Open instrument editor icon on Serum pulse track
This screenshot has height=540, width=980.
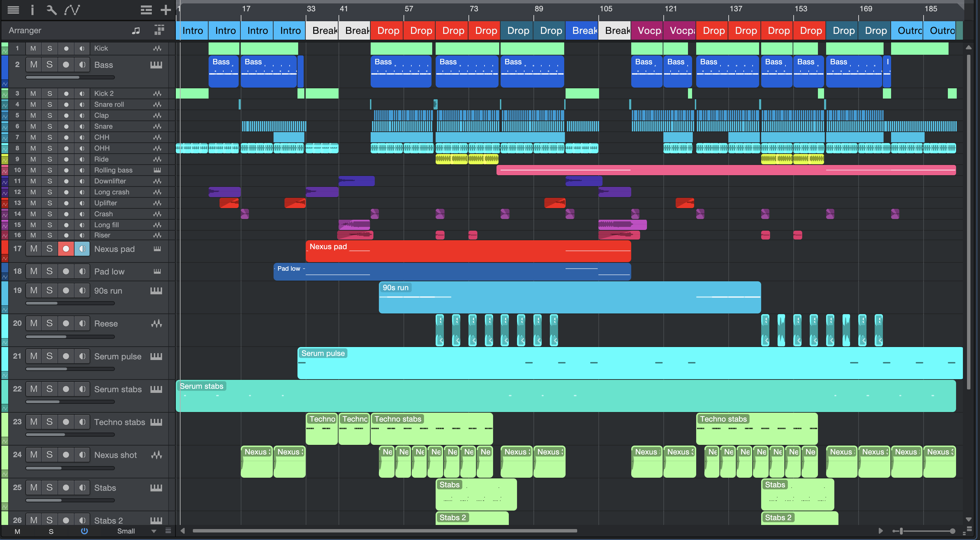click(x=156, y=357)
